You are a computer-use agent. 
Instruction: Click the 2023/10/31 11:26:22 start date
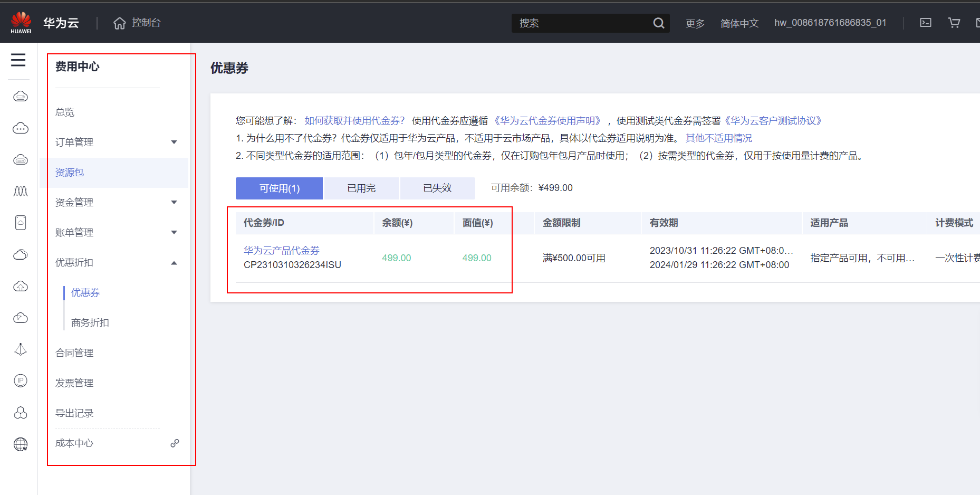pos(722,251)
